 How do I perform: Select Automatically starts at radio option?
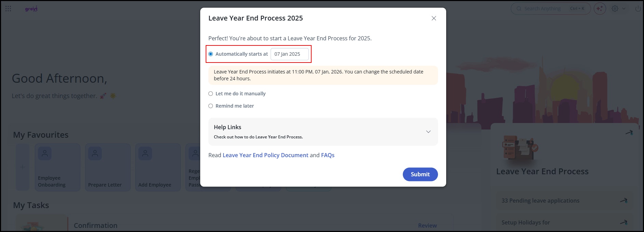click(211, 54)
